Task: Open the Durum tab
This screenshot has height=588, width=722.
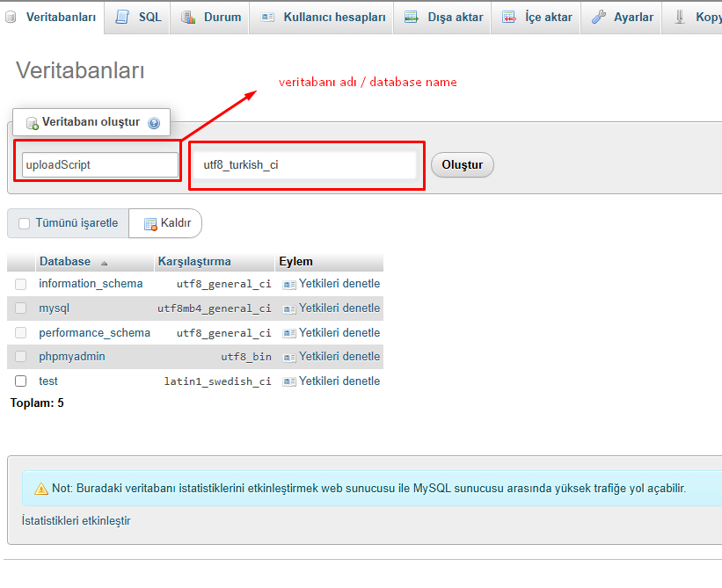Action: point(209,18)
